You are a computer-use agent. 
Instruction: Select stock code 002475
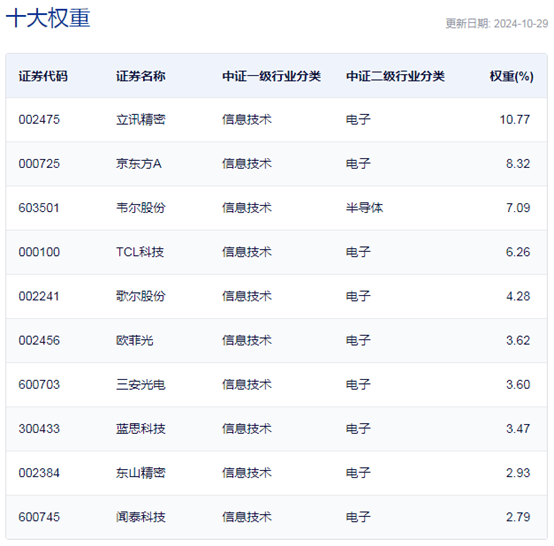[x=39, y=119]
